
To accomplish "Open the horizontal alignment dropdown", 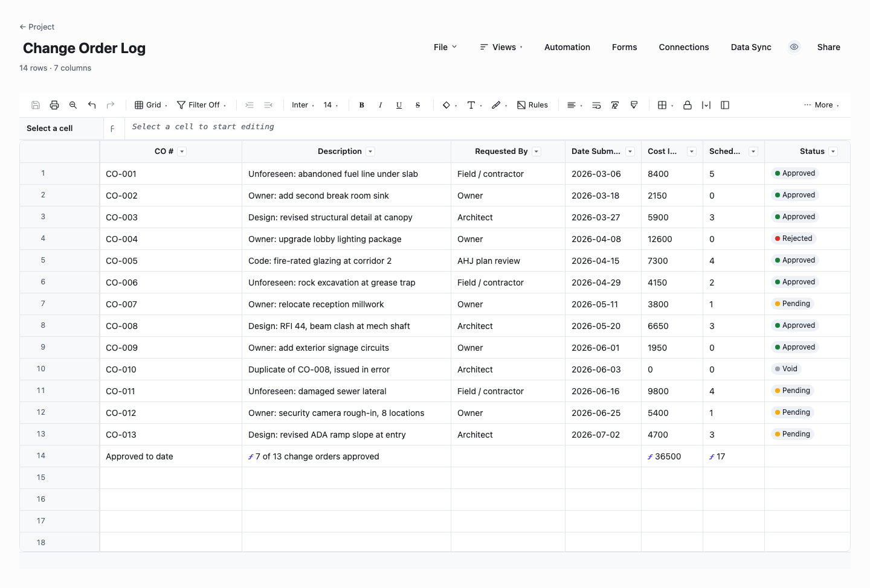I will (575, 105).
